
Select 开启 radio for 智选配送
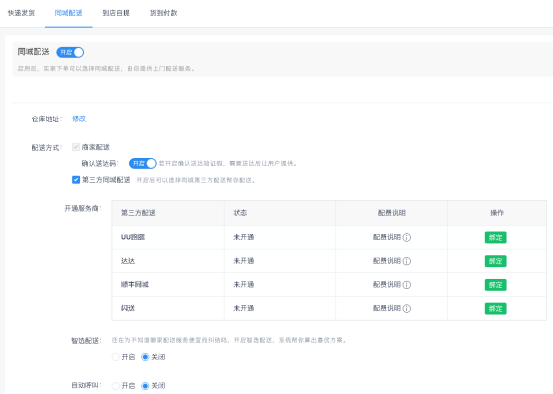[x=115, y=357]
